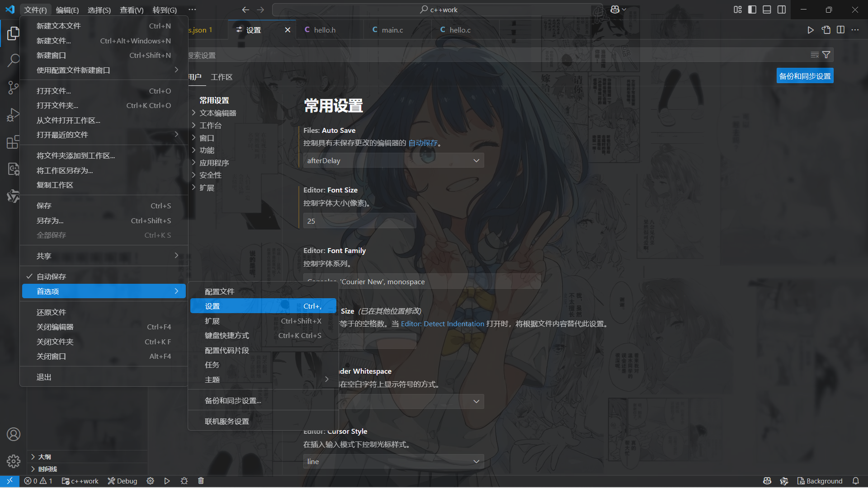Click the settings filter funnel icon
This screenshot has width=868, height=488.
click(x=826, y=55)
